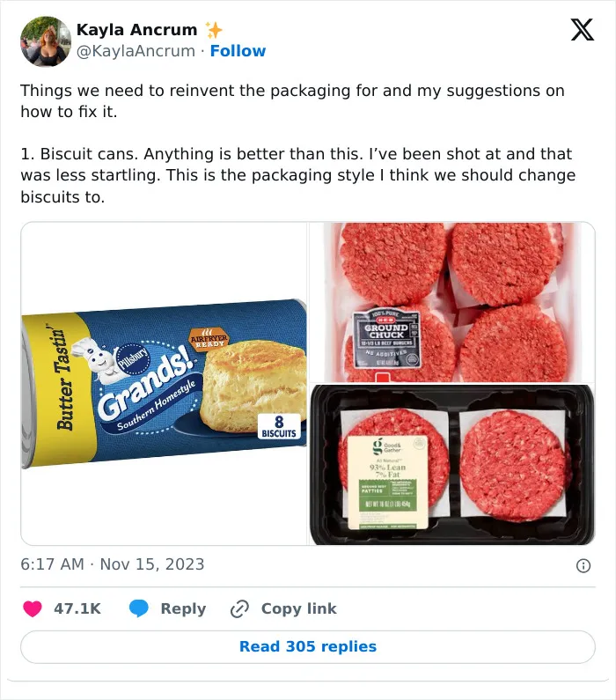616x700 pixels.
Task: Open Kayla Ancrum's profile avatar
Action: [46, 41]
